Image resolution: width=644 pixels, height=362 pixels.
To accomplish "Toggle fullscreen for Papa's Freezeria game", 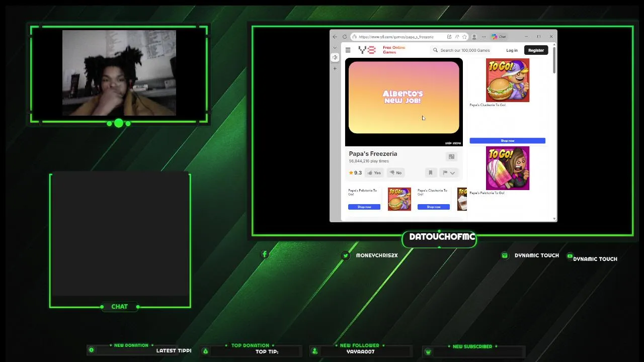I will click(451, 157).
